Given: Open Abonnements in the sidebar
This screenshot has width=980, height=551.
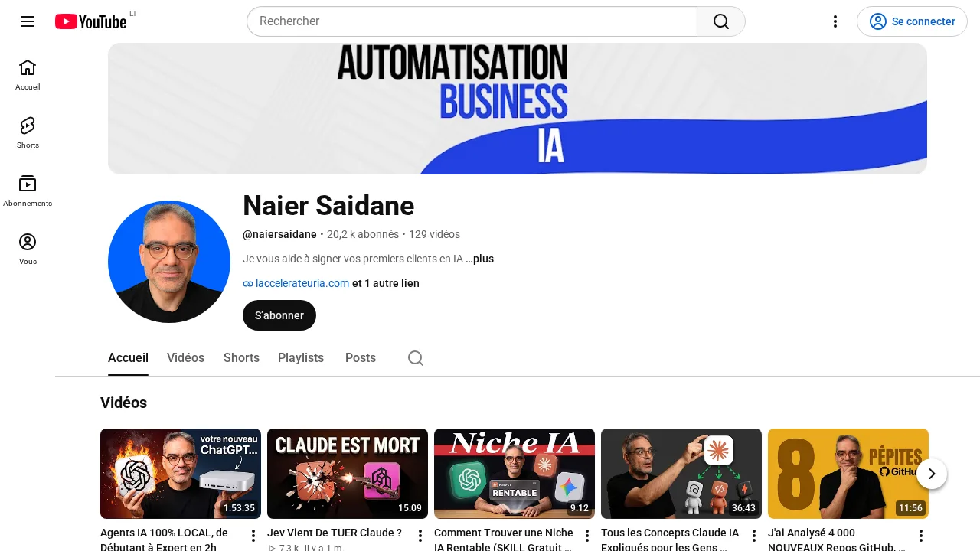Looking at the screenshot, I should coord(28,191).
